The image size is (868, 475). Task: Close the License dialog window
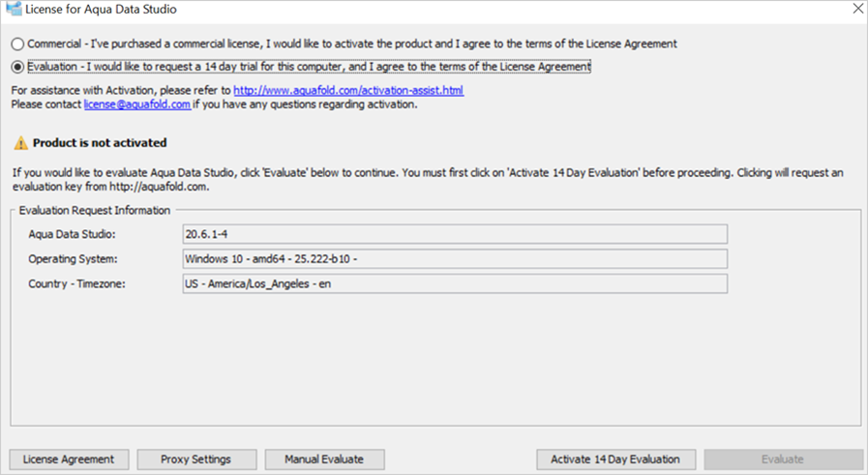(856, 9)
